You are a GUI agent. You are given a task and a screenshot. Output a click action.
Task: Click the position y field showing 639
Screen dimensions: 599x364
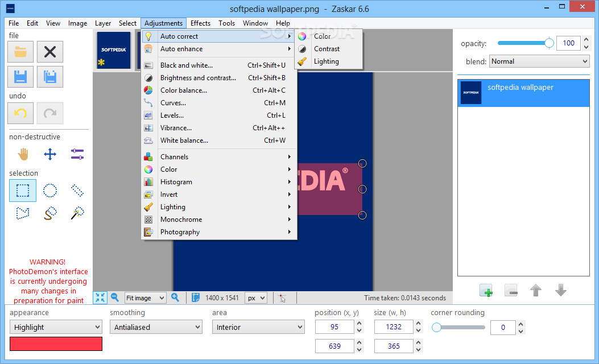pos(334,346)
